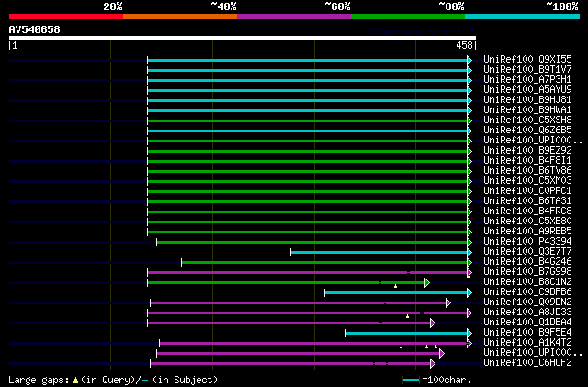The image size is (588, 387).
Task: Click the cyan =100char scale bar
Action: click(x=411, y=381)
